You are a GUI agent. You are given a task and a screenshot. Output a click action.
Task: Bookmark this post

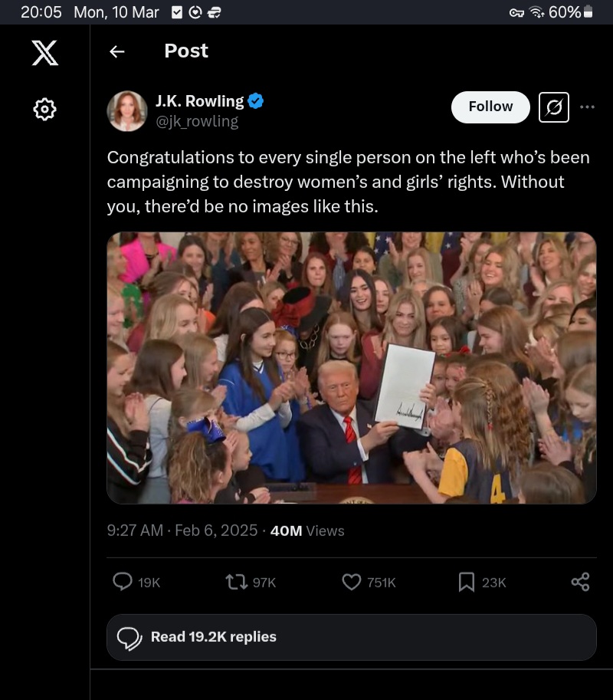click(466, 582)
